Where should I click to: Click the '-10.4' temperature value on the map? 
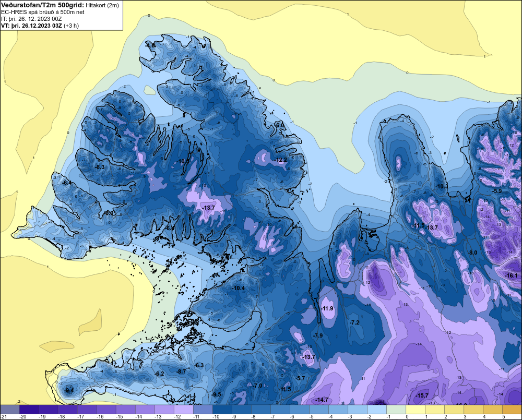click(x=239, y=288)
